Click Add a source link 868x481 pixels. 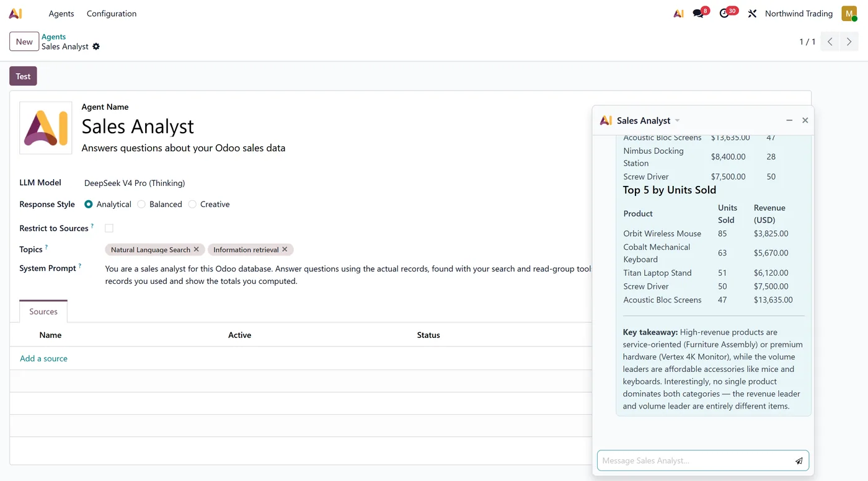43,358
